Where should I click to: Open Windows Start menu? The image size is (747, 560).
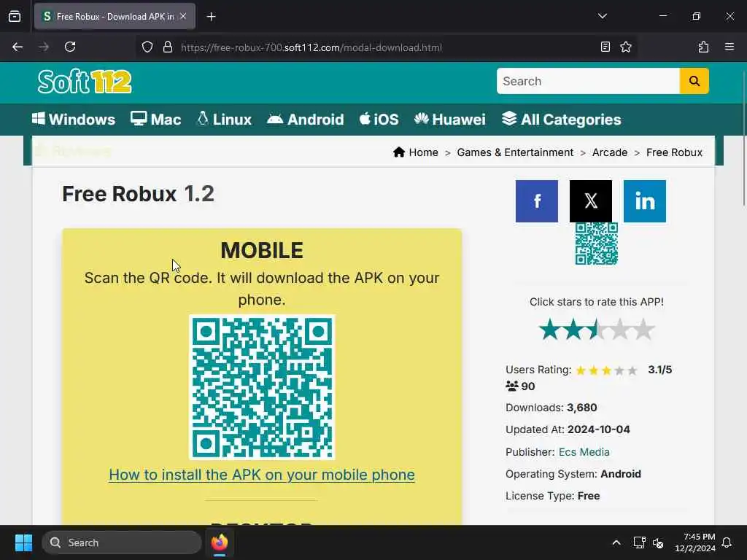(23, 542)
